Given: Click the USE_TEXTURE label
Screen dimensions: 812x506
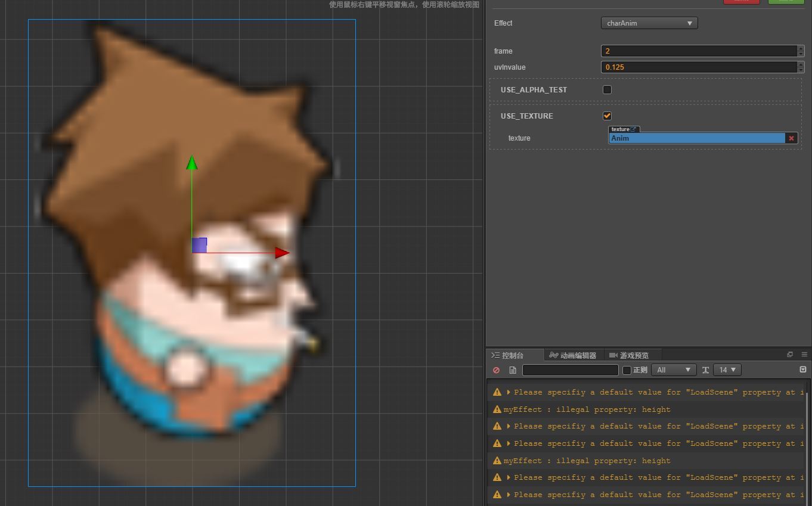Looking at the screenshot, I should 527,116.
